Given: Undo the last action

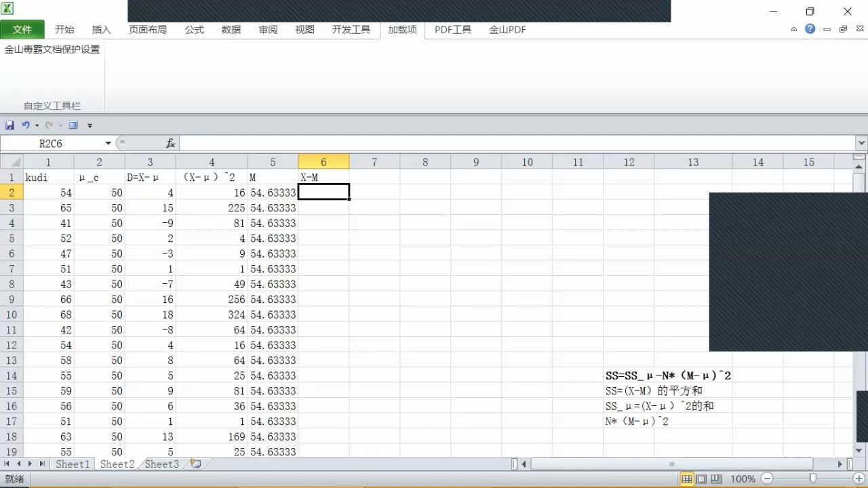Looking at the screenshot, I should [24, 125].
